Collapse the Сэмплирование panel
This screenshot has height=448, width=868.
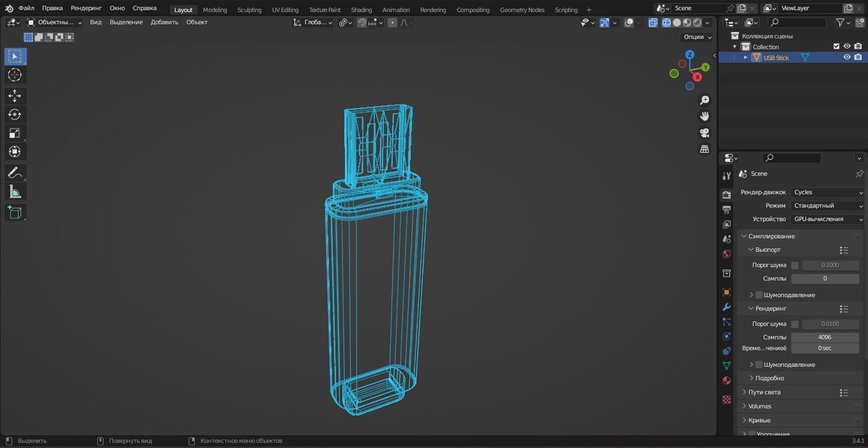772,236
